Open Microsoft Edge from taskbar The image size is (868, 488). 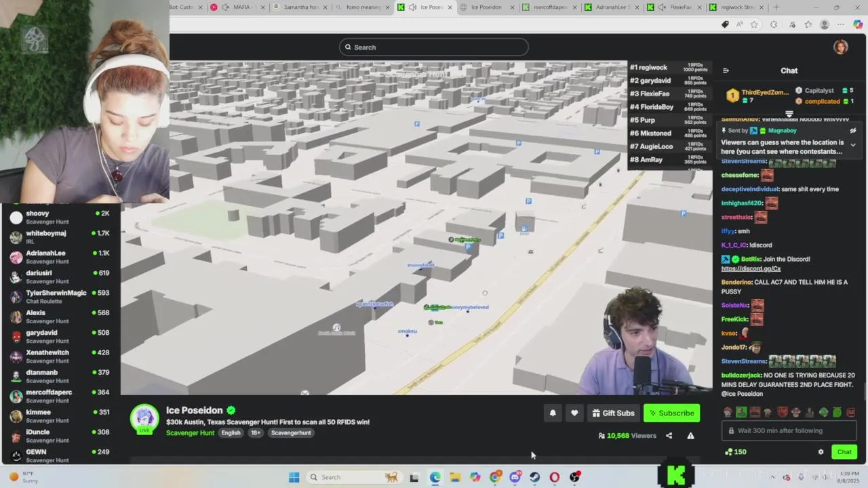(435, 477)
